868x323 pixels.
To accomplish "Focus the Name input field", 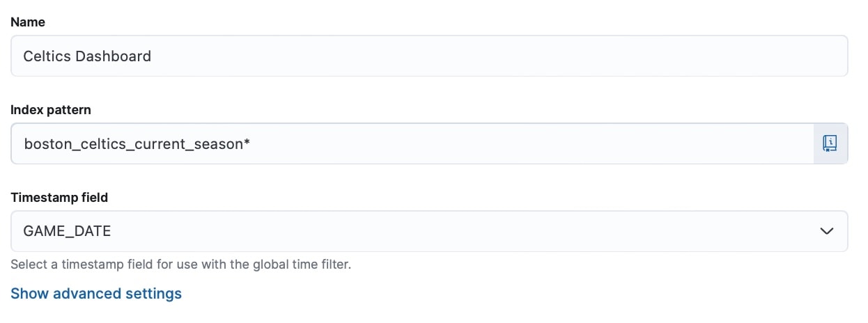I will click(x=418, y=56).
